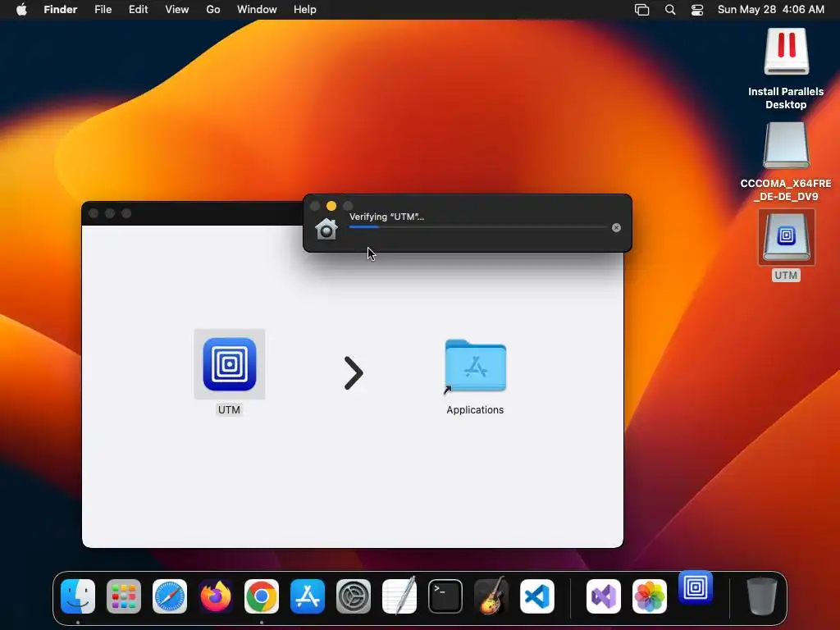The width and height of the screenshot is (840, 630).
Task: Open Install Parallels Desktop icon on desktop
Action: [786, 52]
